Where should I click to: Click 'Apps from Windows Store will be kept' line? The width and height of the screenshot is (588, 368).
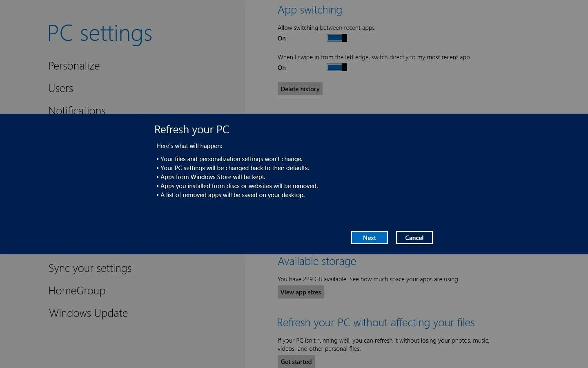coord(211,177)
